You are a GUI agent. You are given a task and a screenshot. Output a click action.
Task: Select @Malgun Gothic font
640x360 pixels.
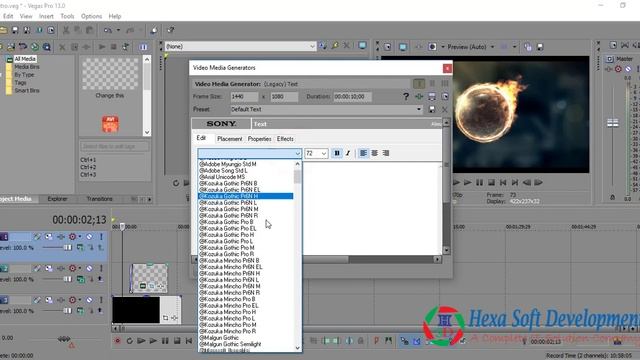point(246,338)
